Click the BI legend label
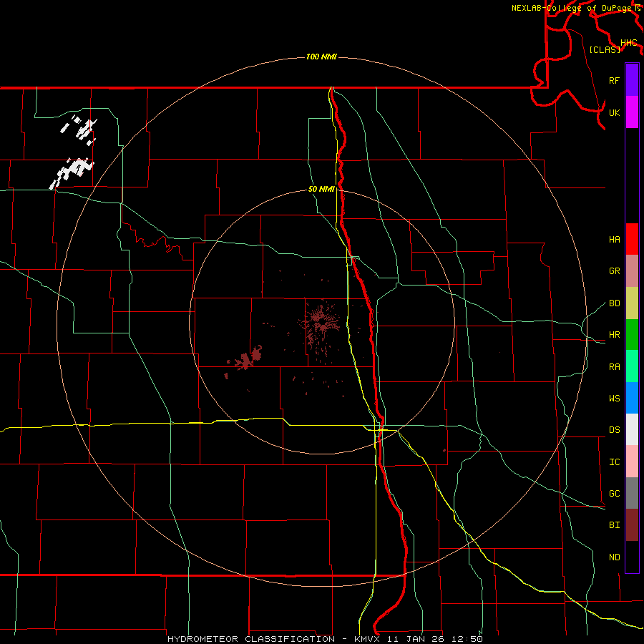The width and height of the screenshot is (644, 644). [614, 525]
